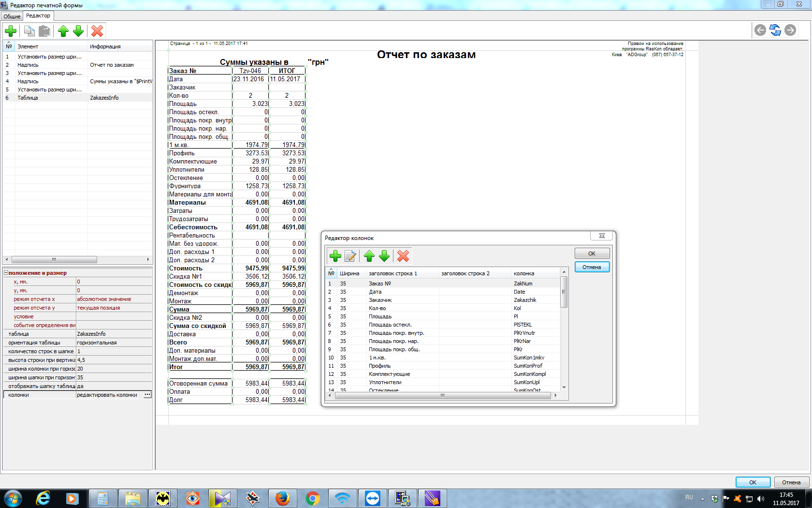
Task: Open calculator app in taskbar
Action: click(x=103, y=498)
